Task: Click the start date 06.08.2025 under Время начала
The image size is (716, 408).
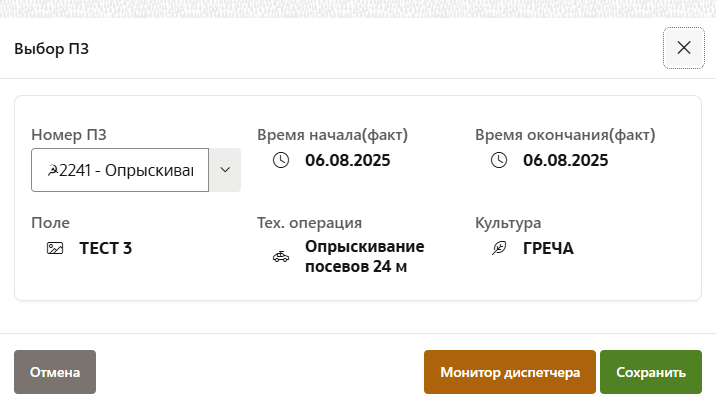Action: [348, 160]
